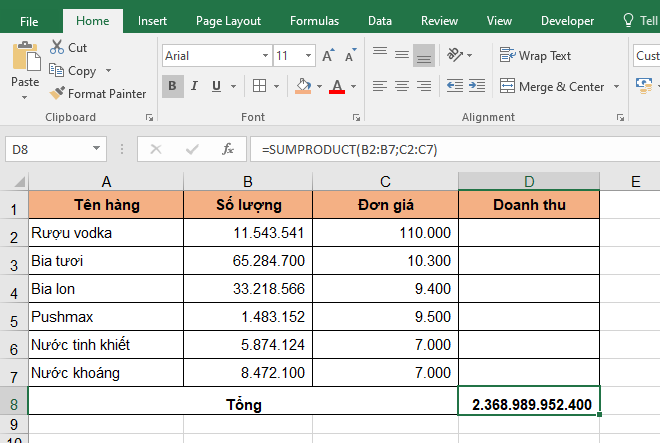Screen dimensions: 660x443
Task: Click the Increase Indent icon
Action: [x=479, y=87]
